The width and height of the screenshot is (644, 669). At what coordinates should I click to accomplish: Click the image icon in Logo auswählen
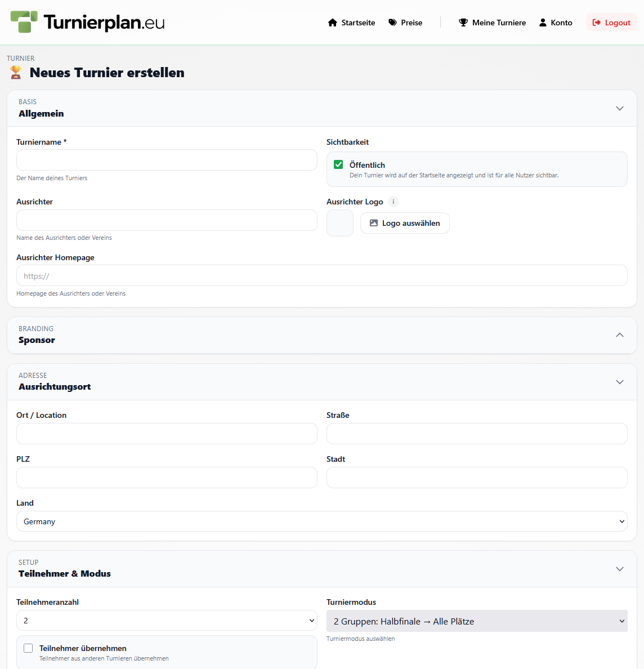(373, 223)
